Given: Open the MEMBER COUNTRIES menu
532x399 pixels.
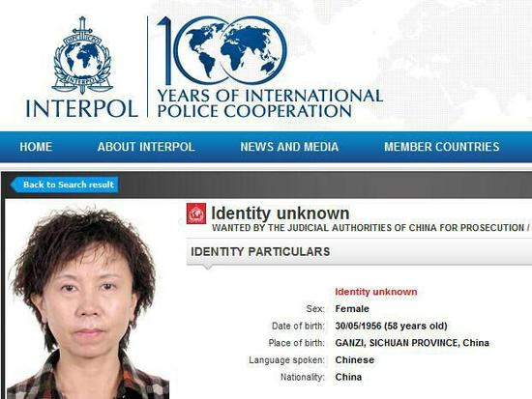Looking at the screenshot, I should (x=442, y=147).
